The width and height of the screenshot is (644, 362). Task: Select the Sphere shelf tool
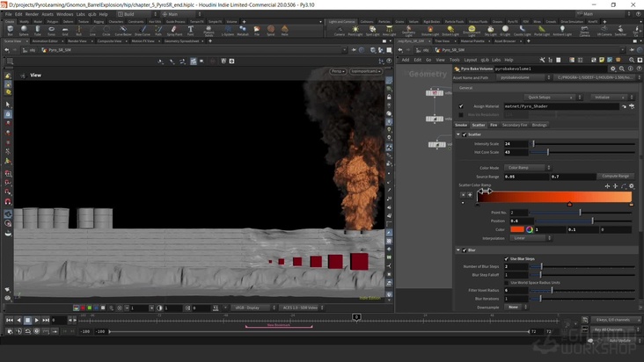[x=24, y=31]
